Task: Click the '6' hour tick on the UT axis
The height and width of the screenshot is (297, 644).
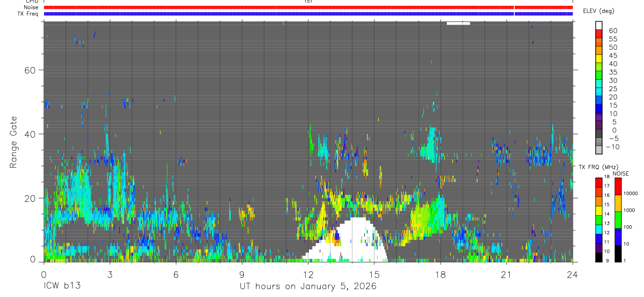Action: tap(176, 273)
